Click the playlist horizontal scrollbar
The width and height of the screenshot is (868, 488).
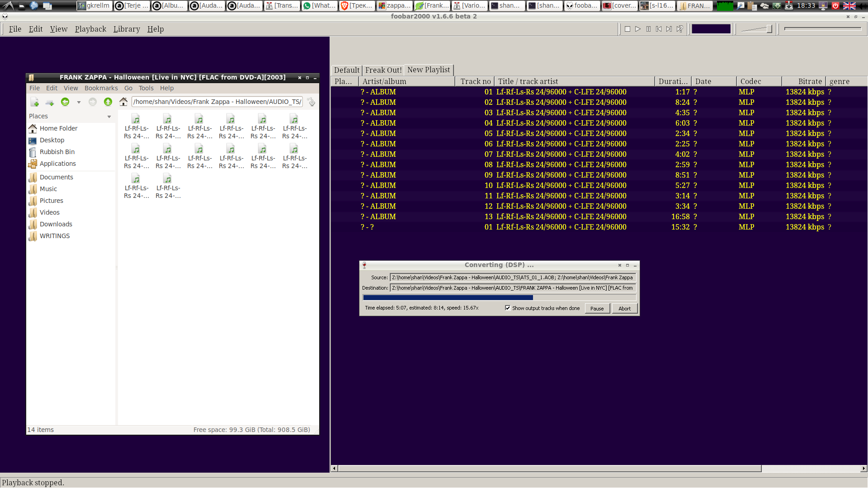550,469
